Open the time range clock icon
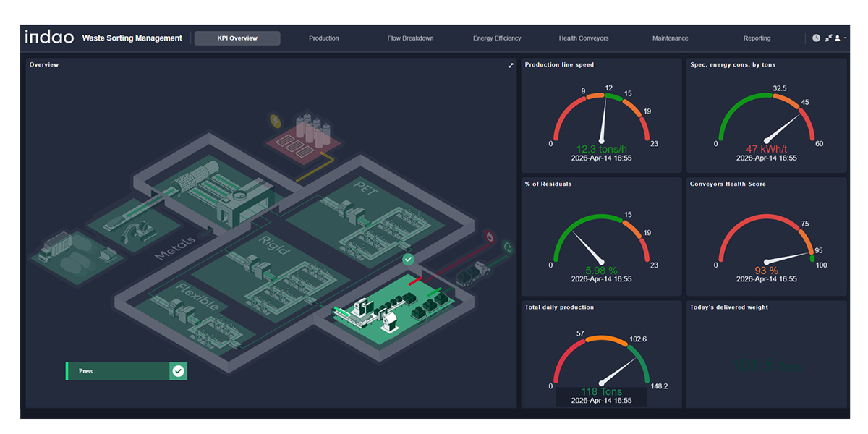 coord(817,38)
